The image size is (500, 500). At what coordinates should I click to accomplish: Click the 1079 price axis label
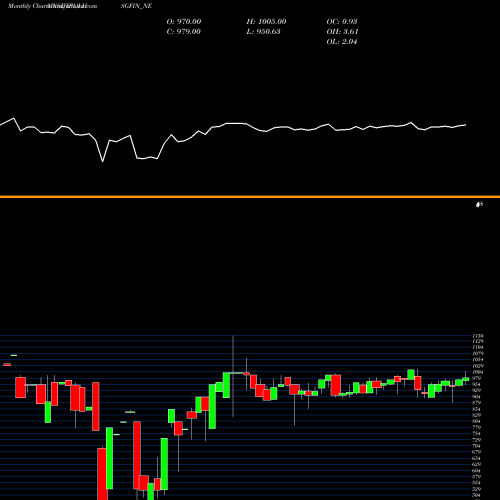pyautogui.click(x=478, y=354)
